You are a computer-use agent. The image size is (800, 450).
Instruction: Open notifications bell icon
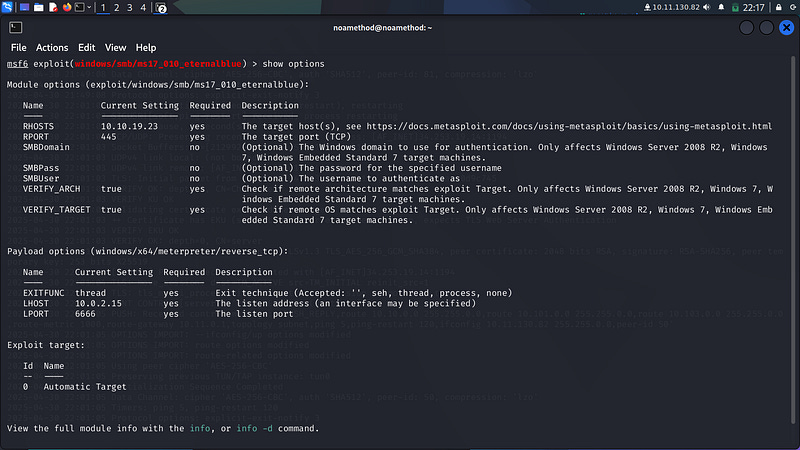point(721,7)
